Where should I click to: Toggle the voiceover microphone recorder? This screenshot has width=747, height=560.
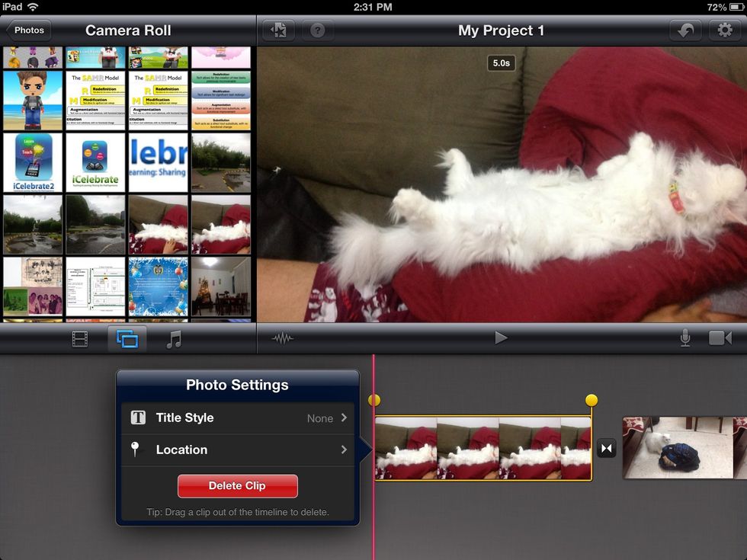[684, 338]
